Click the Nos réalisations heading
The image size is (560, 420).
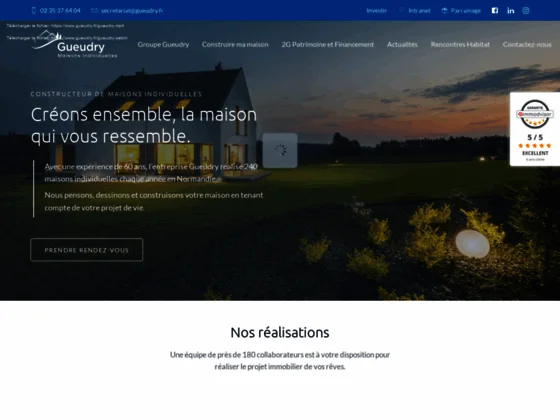click(x=280, y=332)
